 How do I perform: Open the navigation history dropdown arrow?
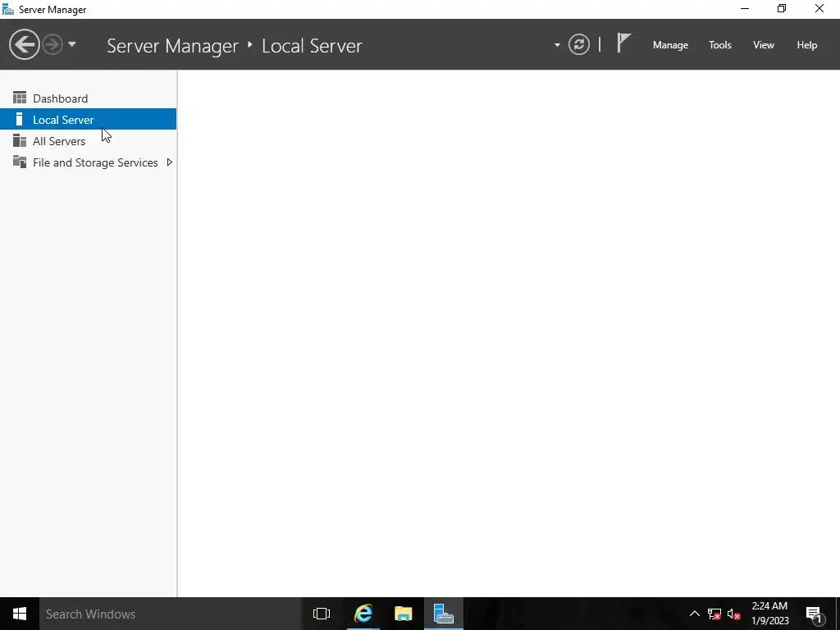tap(72, 44)
